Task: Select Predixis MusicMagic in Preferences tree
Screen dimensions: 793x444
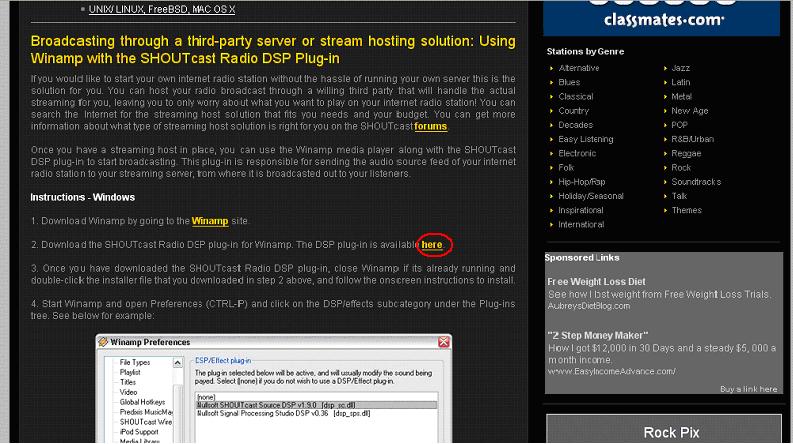Action: tap(146, 412)
